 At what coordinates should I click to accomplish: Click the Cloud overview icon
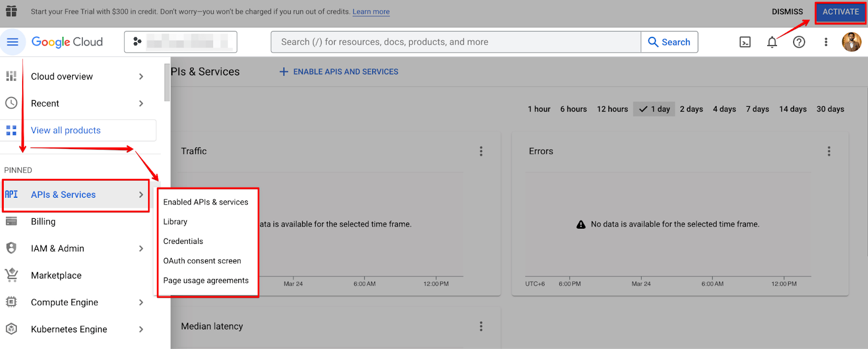pyautogui.click(x=11, y=76)
